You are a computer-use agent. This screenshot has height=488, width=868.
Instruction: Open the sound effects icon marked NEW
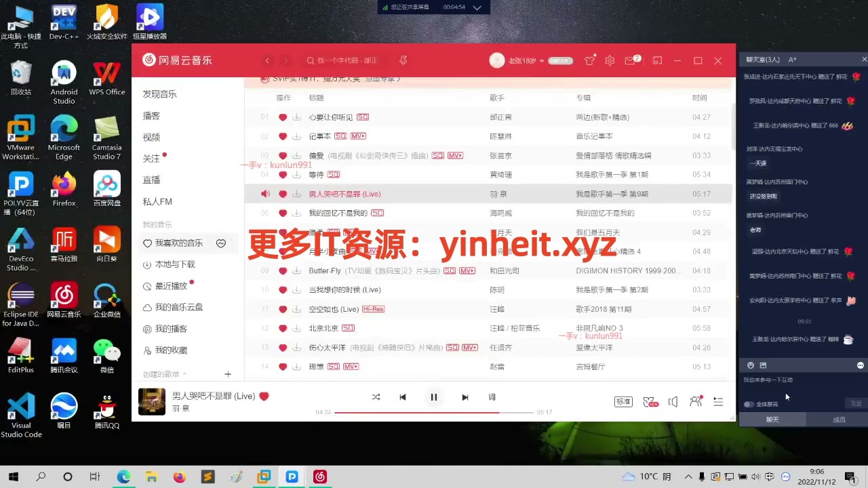(x=650, y=402)
